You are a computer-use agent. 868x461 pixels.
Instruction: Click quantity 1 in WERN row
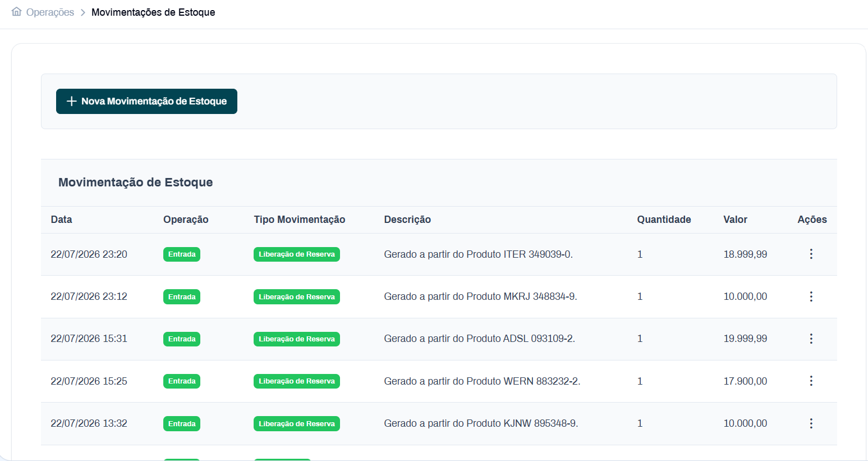(x=640, y=381)
